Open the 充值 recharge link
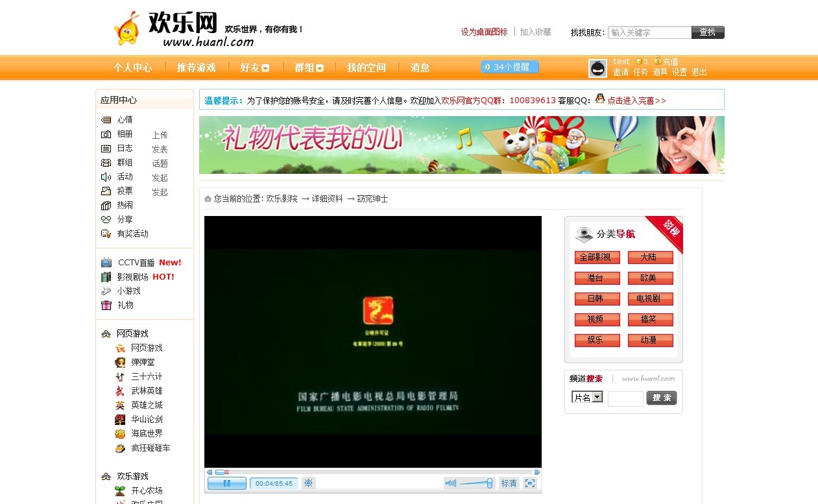This screenshot has height=504, width=818. point(670,62)
